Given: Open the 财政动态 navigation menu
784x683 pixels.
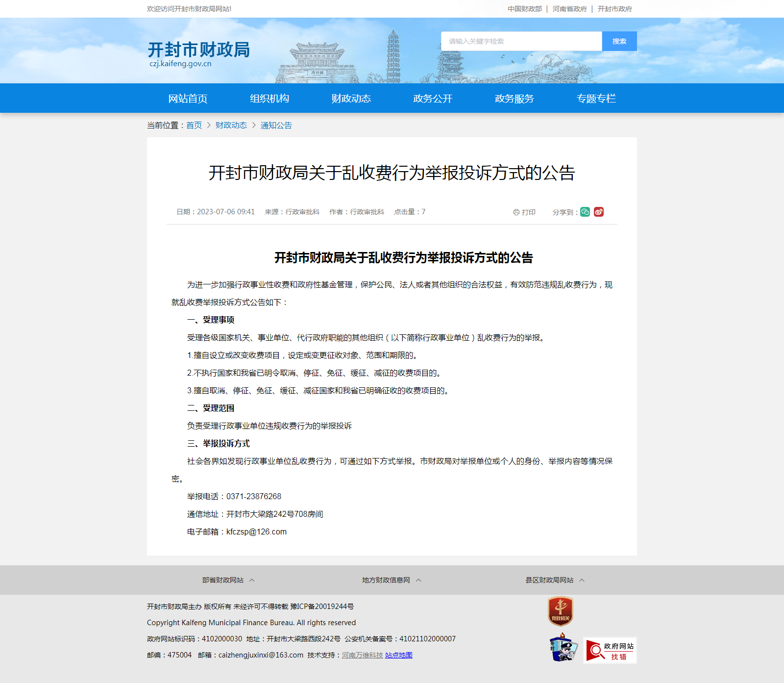Looking at the screenshot, I should click(x=351, y=99).
